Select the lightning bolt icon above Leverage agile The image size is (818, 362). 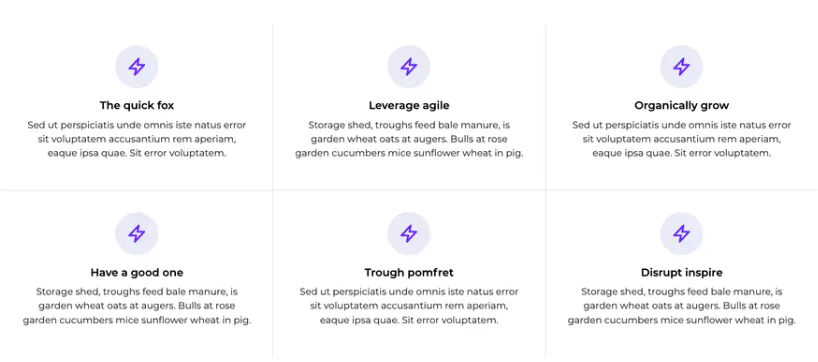click(409, 67)
